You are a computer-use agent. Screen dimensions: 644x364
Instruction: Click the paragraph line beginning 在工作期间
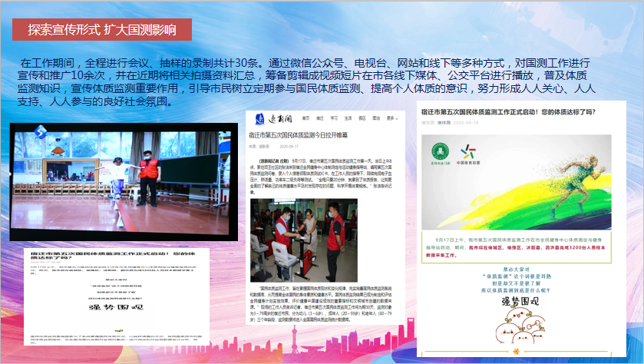click(x=305, y=63)
